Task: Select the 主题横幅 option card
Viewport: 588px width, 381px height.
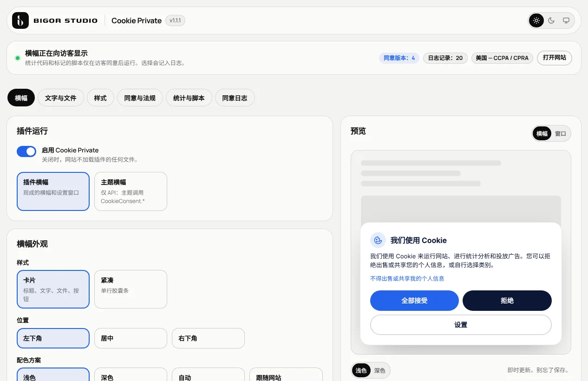Action: point(131,191)
